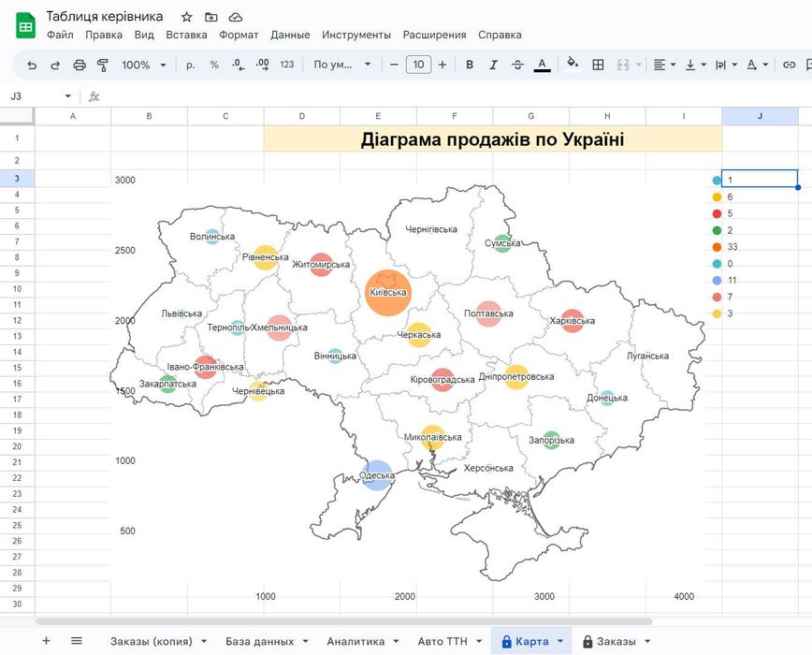Viewport: 812px width, 655px height.
Task: Click the title 'Діаграма продажів по Україні'
Action: click(492, 139)
